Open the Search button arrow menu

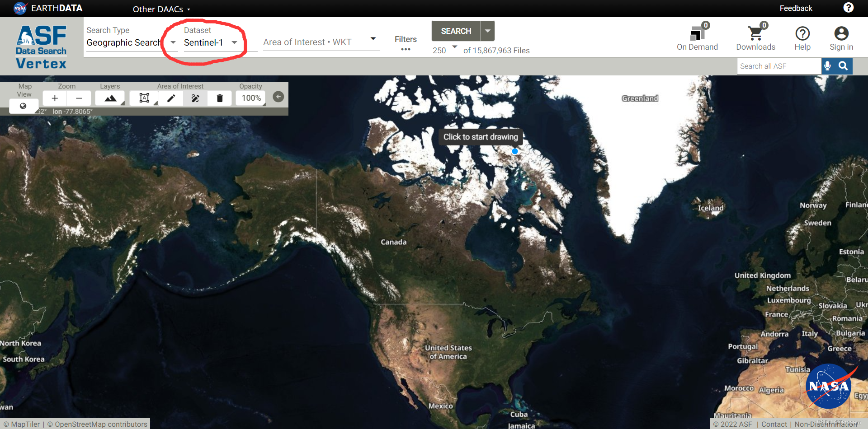coord(487,31)
